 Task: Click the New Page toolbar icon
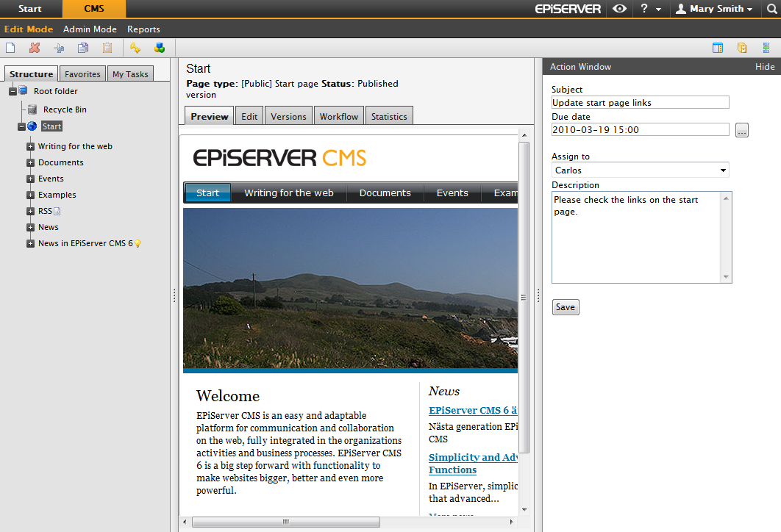click(10, 48)
